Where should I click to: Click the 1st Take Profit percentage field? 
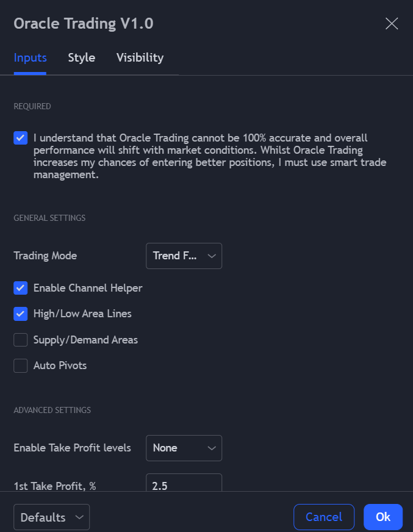[x=184, y=484]
